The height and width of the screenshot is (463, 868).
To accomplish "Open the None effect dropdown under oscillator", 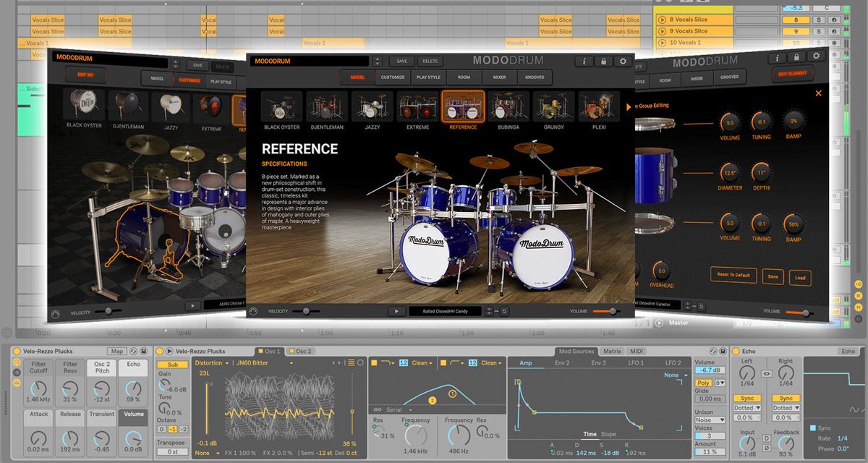I will point(207,452).
